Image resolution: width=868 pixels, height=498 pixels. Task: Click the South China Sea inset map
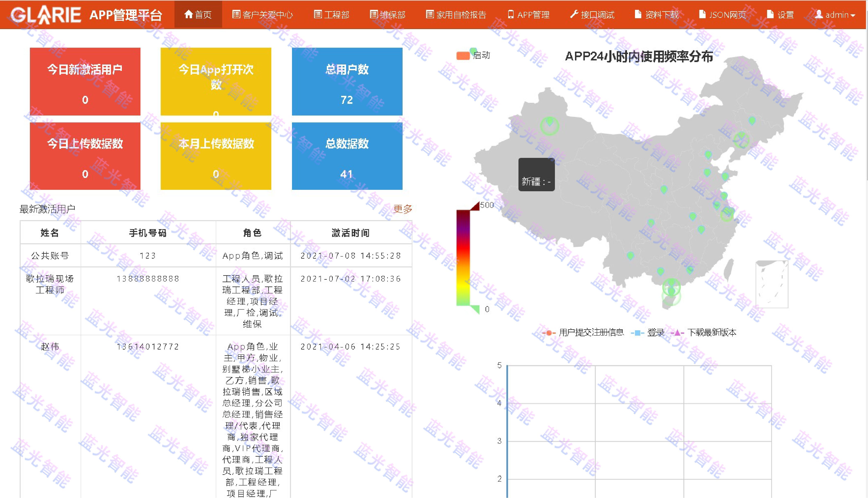pos(772,284)
